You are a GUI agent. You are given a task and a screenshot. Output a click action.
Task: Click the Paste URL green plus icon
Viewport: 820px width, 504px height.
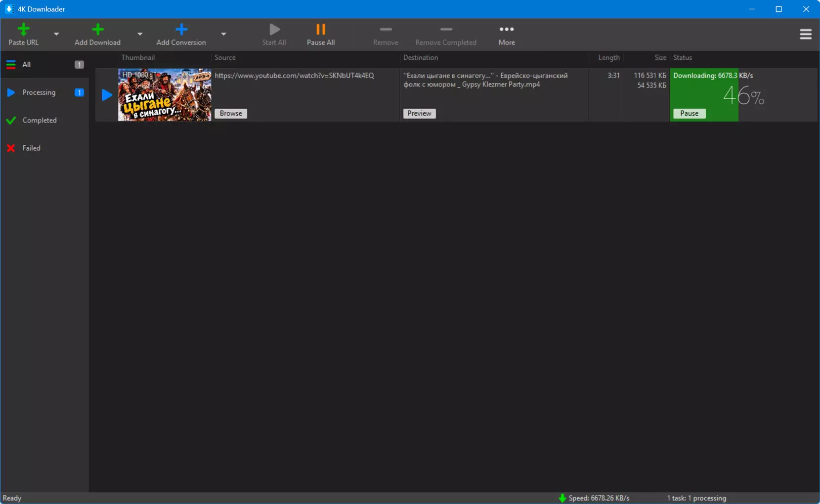[x=23, y=30]
